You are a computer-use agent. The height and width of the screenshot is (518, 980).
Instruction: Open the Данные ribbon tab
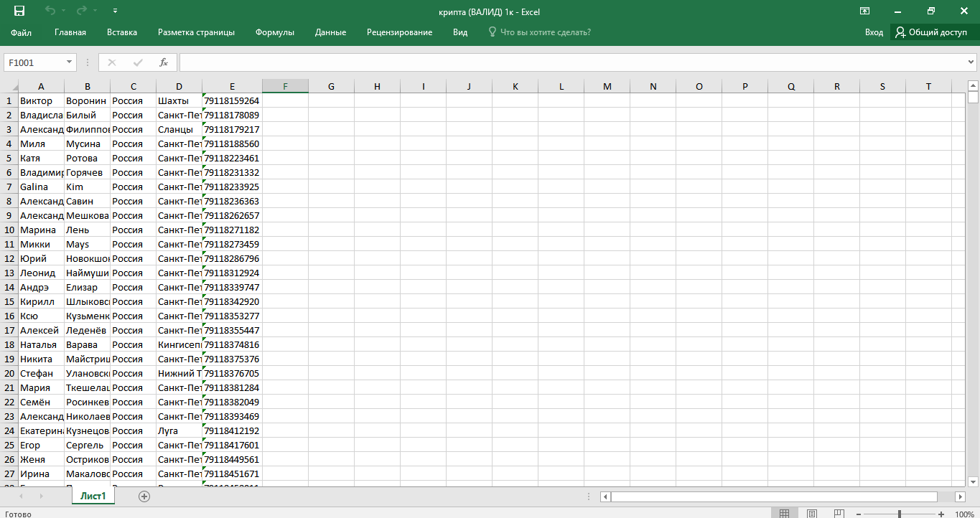pos(330,32)
